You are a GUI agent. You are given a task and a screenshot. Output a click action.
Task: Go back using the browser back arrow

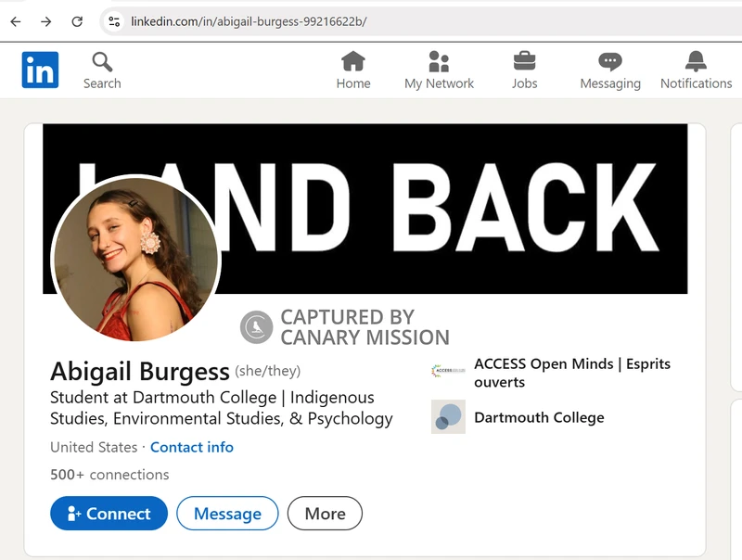(16, 21)
